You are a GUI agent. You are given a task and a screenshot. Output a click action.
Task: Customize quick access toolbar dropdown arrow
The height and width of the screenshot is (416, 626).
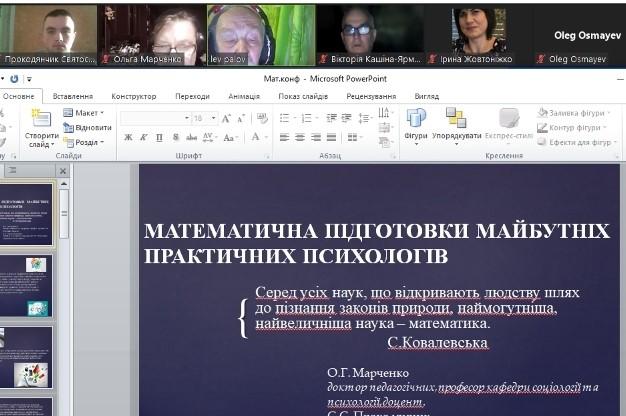pos(29,79)
